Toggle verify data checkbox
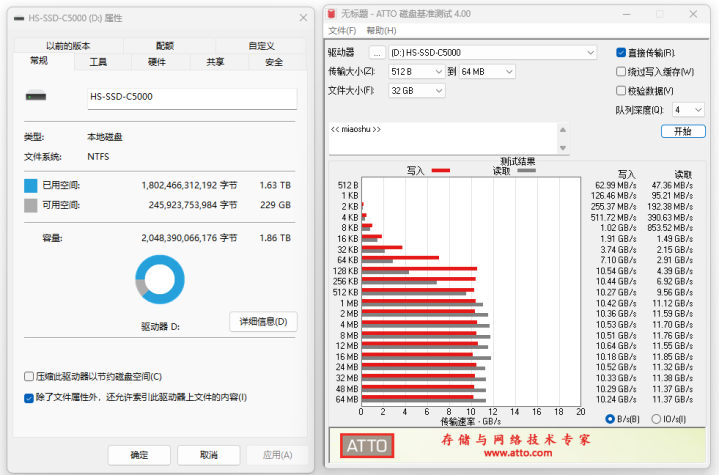The height and width of the screenshot is (475, 719). (x=621, y=91)
